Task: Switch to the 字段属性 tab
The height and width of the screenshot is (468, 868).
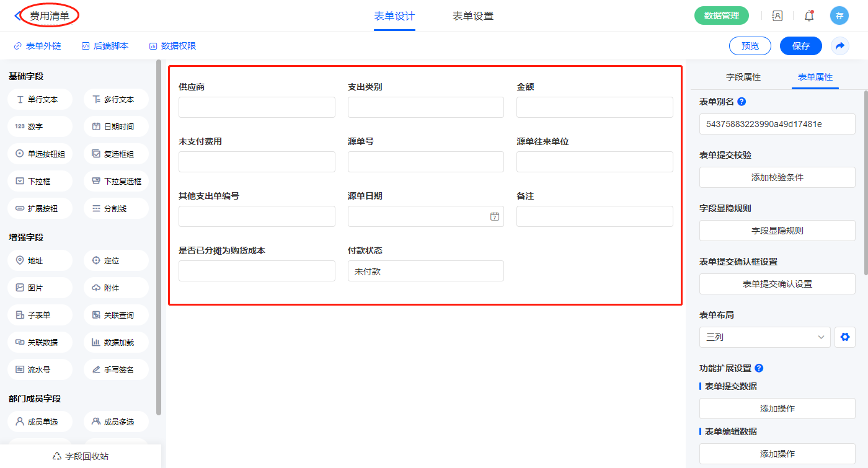Action: click(743, 77)
